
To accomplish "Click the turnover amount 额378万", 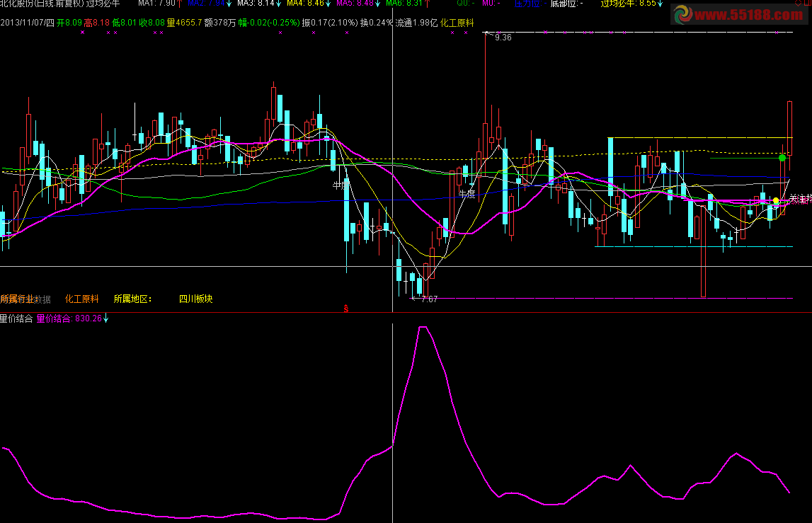I will point(220,23).
